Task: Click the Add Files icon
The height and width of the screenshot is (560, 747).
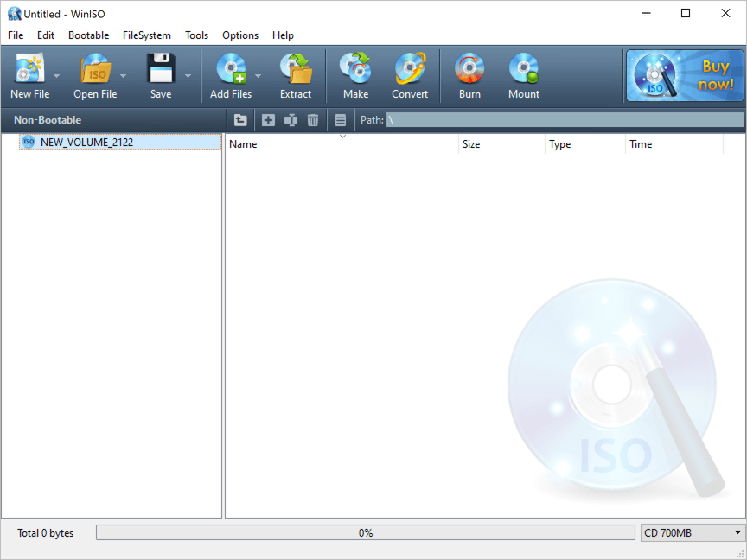Action: (x=231, y=71)
